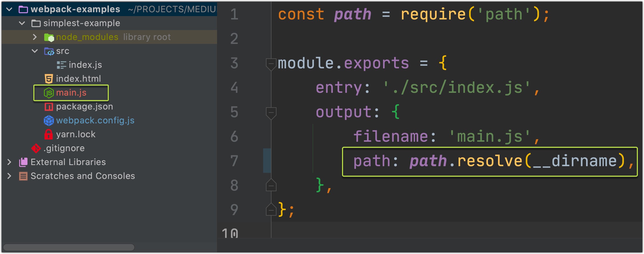644x254 pixels.
Task: Click line number 7 in gutter
Action: [234, 161]
